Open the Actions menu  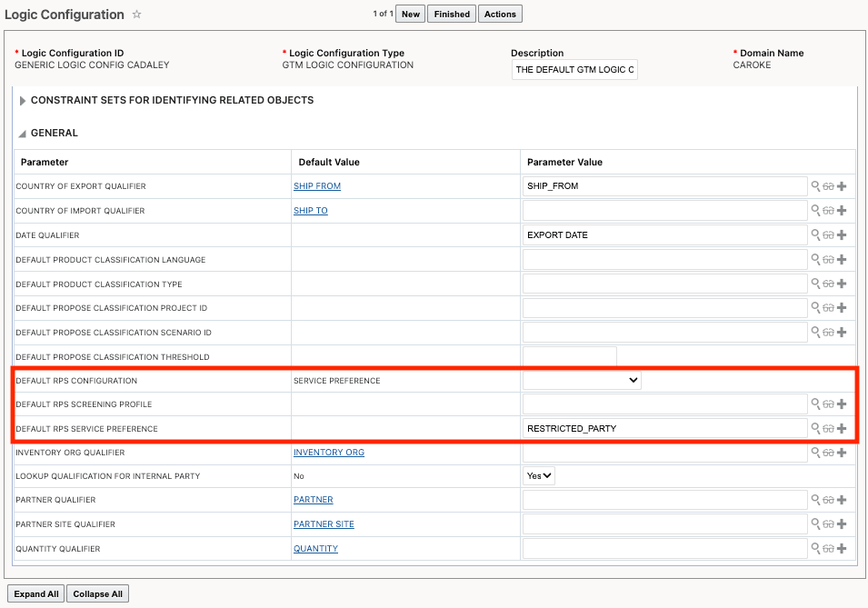(500, 14)
